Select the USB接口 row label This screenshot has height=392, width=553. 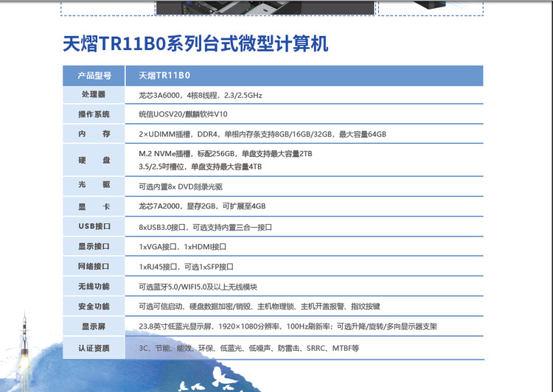tap(94, 226)
